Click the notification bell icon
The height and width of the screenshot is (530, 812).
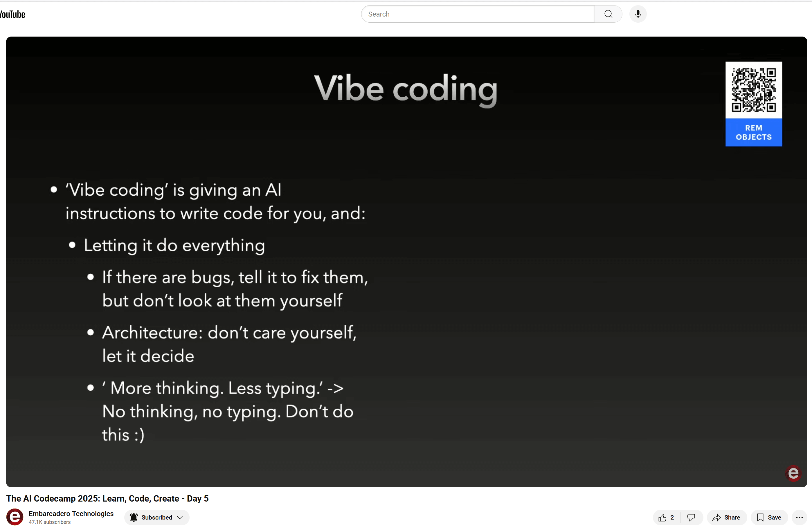coord(134,518)
